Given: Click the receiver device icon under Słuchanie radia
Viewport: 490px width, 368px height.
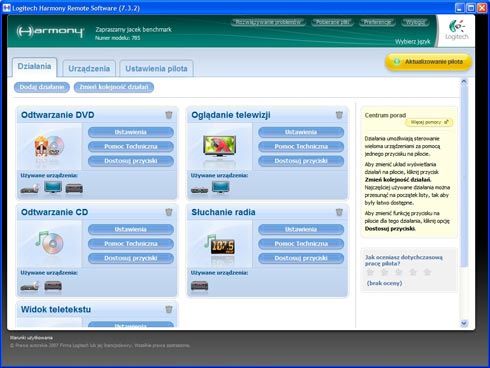Looking at the screenshot, I should 199,286.
